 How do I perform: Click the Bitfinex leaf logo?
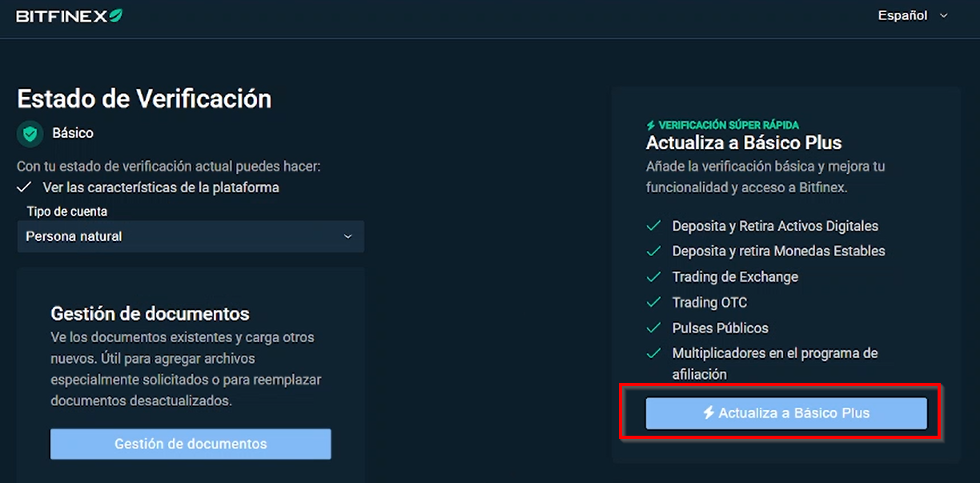click(116, 15)
